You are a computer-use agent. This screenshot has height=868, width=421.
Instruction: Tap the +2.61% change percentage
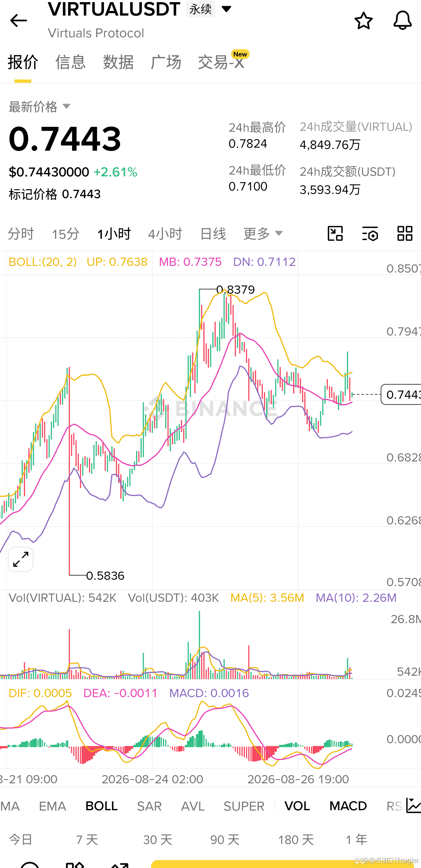pyautogui.click(x=115, y=172)
